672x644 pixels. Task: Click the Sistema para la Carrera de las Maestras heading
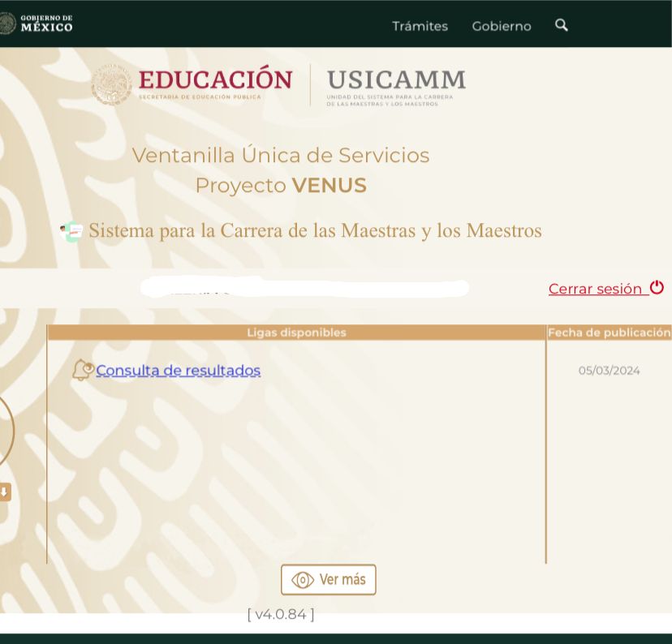(316, 230)
